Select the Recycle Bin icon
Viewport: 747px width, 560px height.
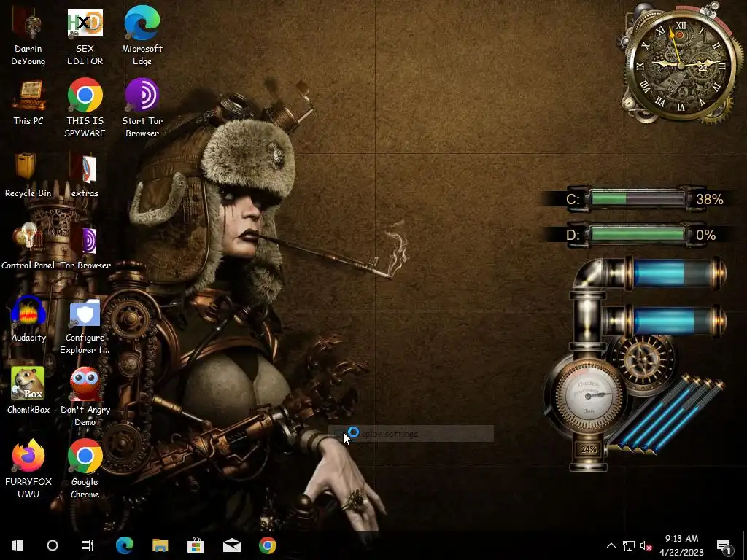(28, 175)
